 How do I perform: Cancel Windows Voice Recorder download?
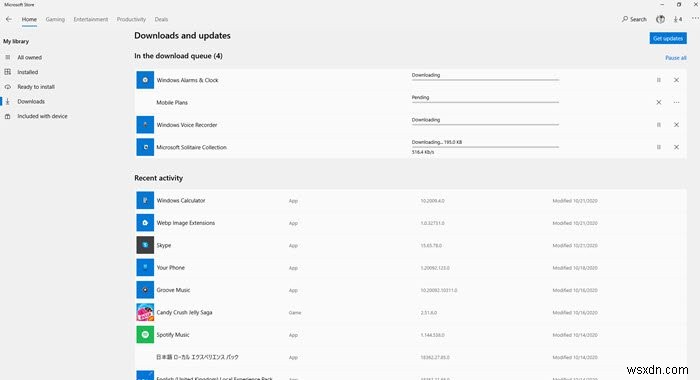point(676,125)
